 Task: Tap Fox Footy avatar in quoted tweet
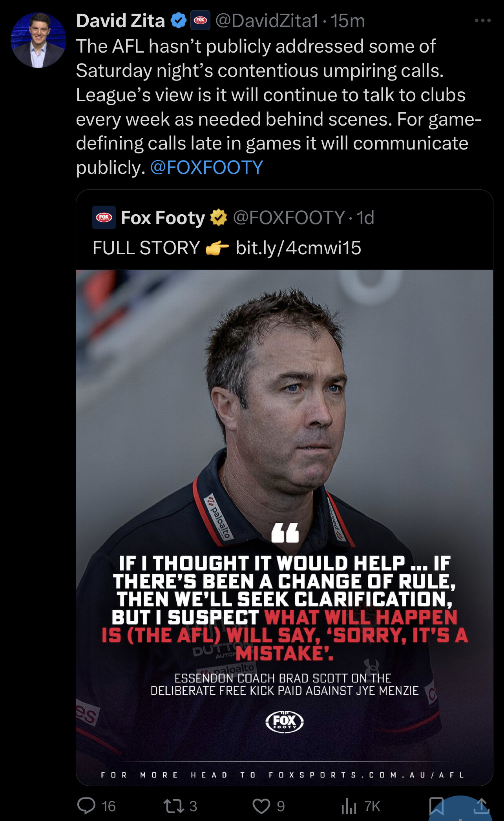point(104,217)
